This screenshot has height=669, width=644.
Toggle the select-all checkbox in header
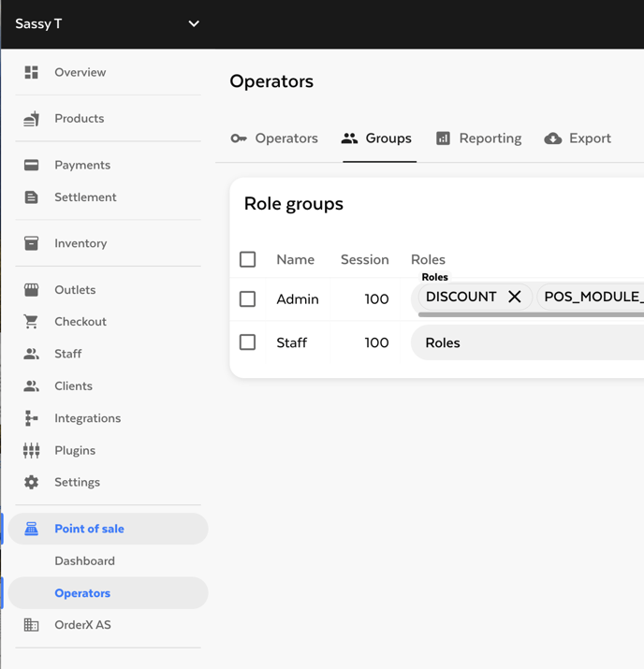pyautogui.click(x=248, y=259)
